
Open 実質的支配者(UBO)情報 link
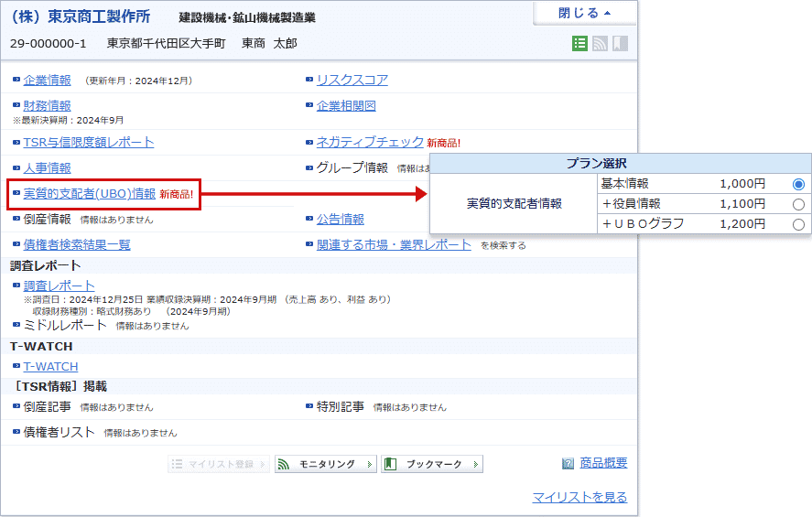pyautogui.click(x=90, y=194)
